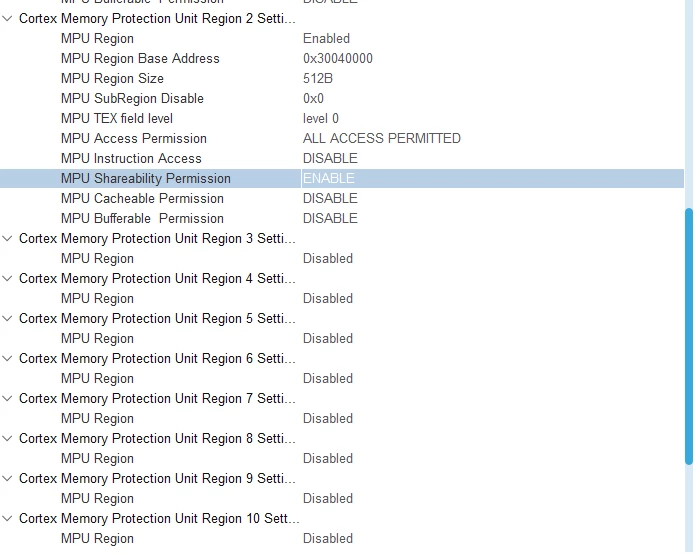This screenshot has width=695, height=554.
Task: Change MPU Instruction Access DISABLE value
Action: tap(330, 158)
